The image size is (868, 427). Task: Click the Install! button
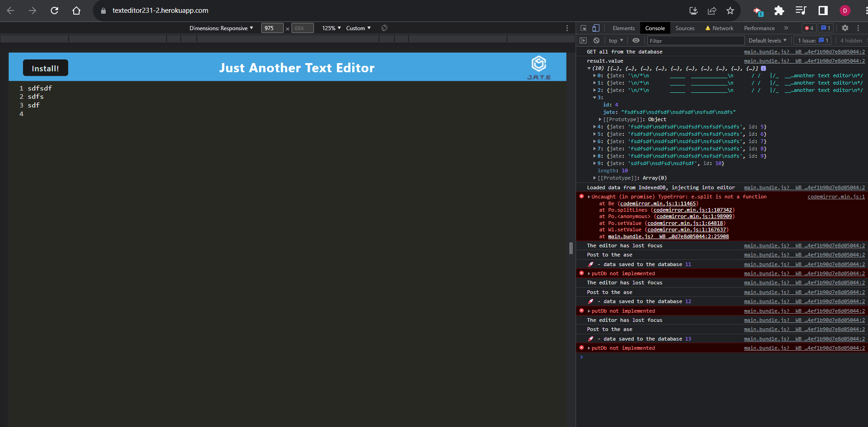point(45,68)
